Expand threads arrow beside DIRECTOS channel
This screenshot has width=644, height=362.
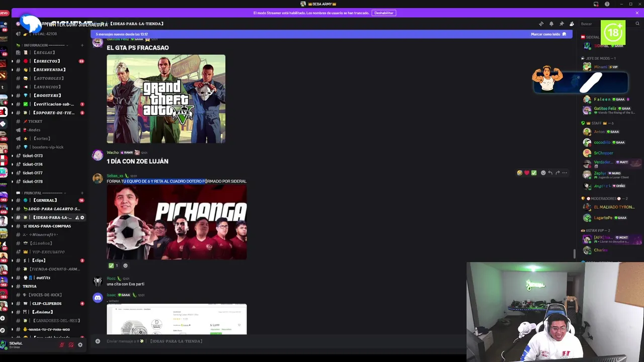(x=13, y=61)
